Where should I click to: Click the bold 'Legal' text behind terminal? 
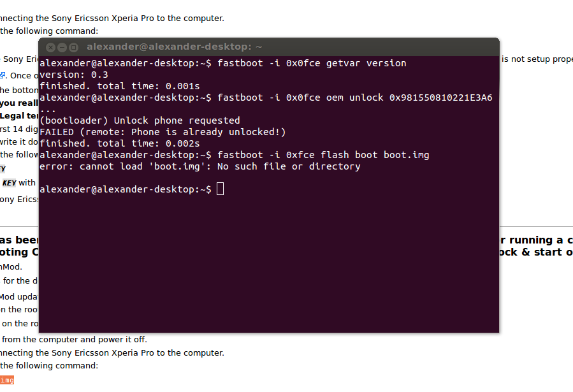(12, 116)
